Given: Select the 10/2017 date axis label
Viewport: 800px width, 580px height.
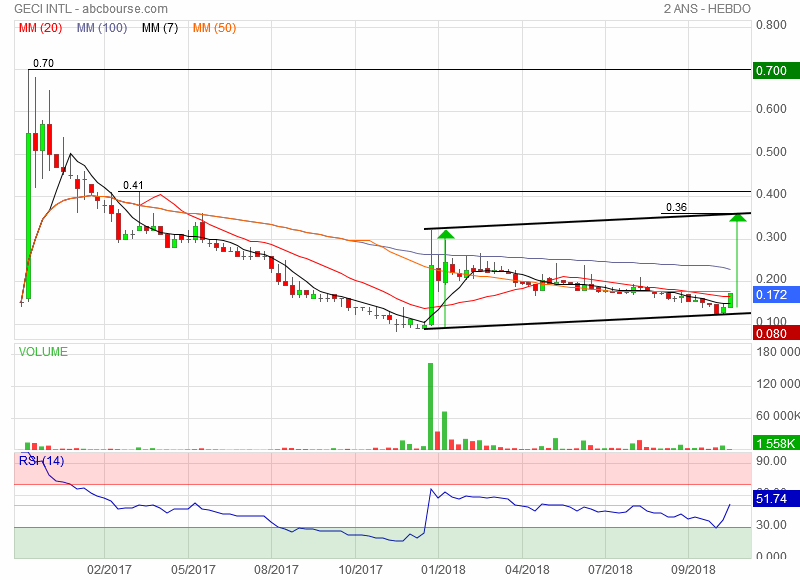Looking at the screenshot, I should [360, 569].
